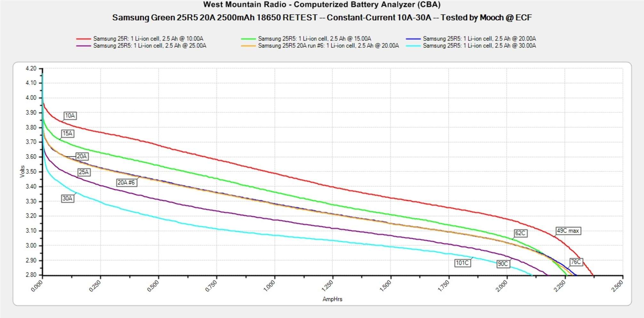The height and width of the screenshot is (318, 644).
Task: Click the '3.20' voltage tick label
Action: (x=31, y=216)
